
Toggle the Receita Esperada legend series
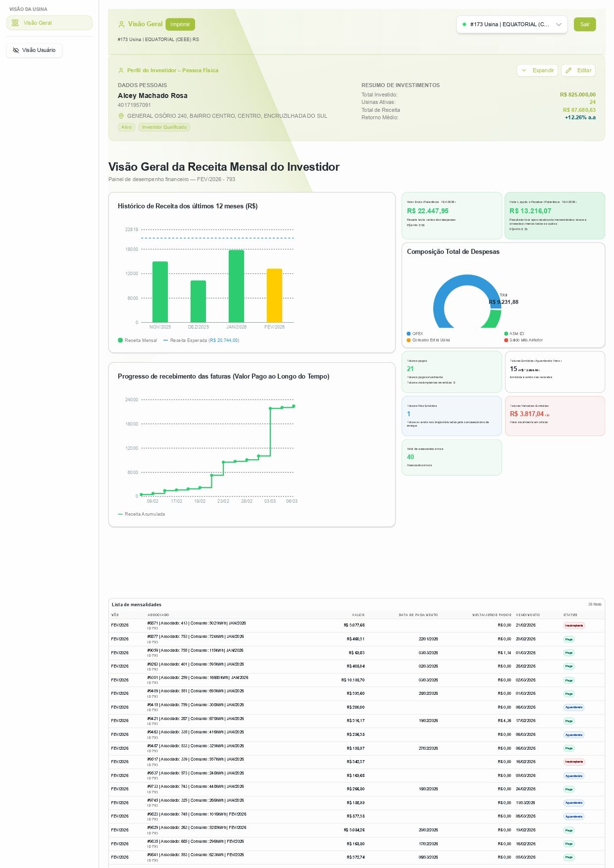click(201, 340)
